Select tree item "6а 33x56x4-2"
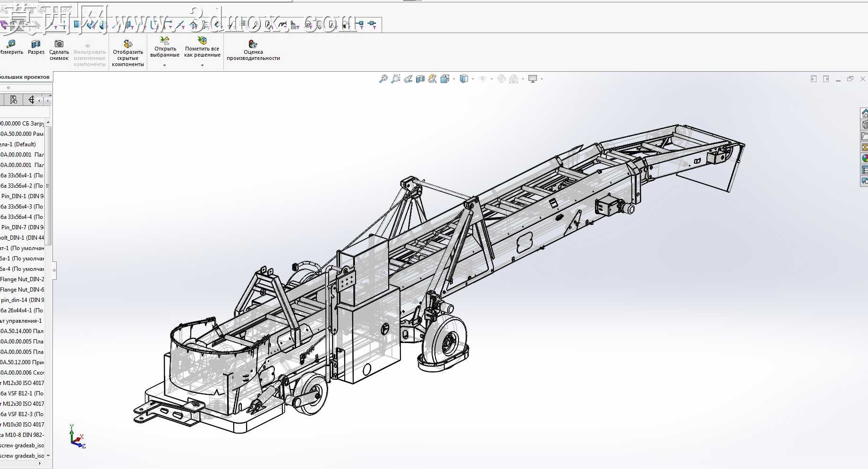 click(22, 186)
